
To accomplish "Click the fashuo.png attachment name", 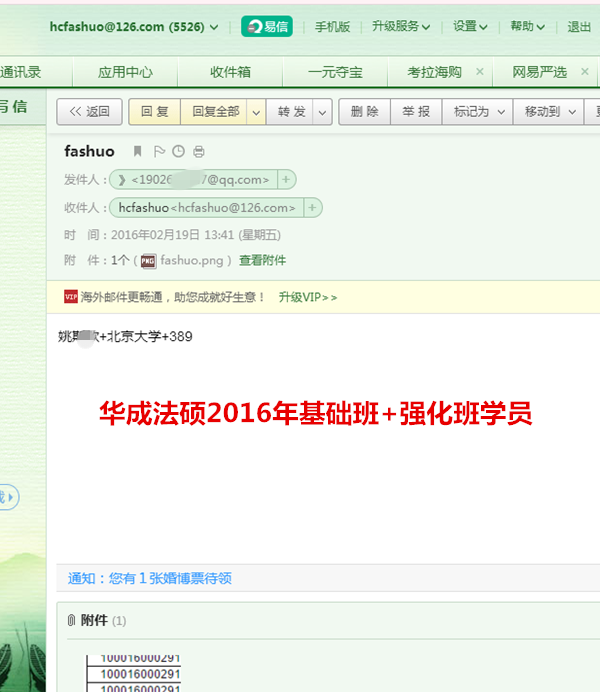I will [x=192, y=260].
